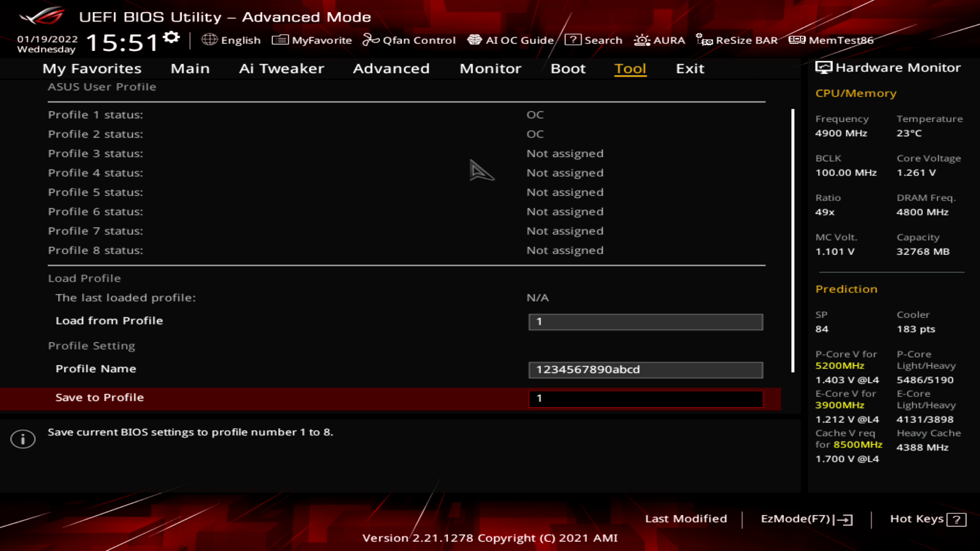The image size is (980, 551).
Task: Toggle Profile 2 status OC setting
Action: [535, 134]
